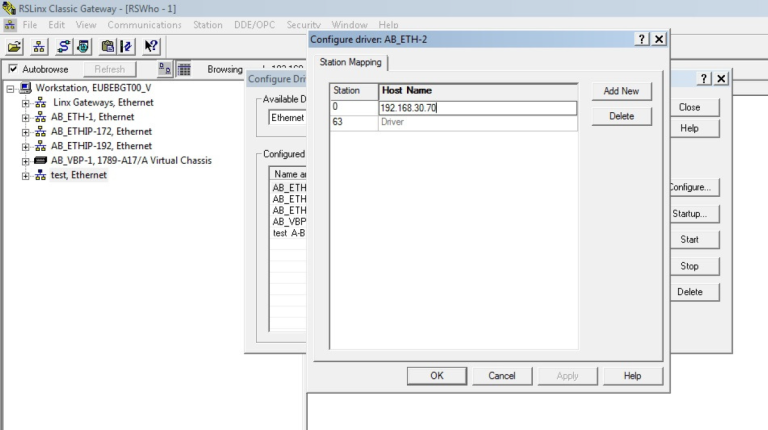Toggle the Autobrowse checkbox
The width and height of the screenshot is (768, 430).
(x=13, y=69)
